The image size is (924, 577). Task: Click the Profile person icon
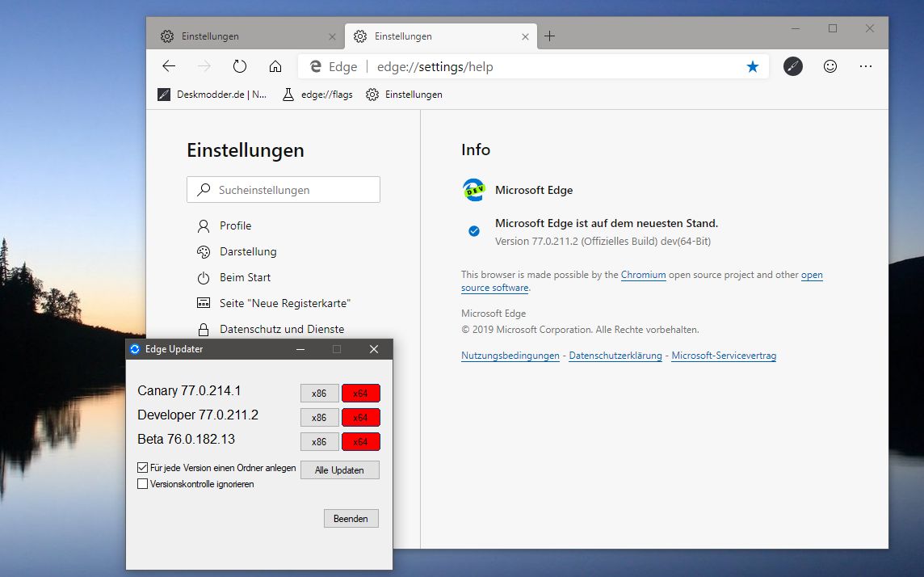point(204,225)
